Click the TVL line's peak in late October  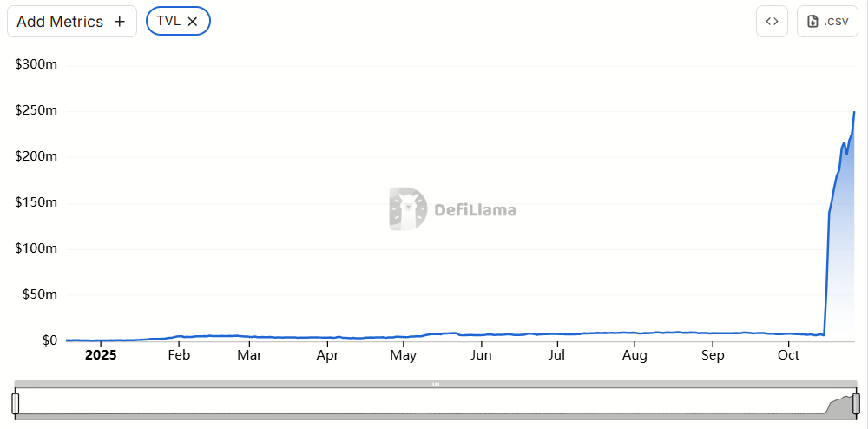tap(854, 112)
